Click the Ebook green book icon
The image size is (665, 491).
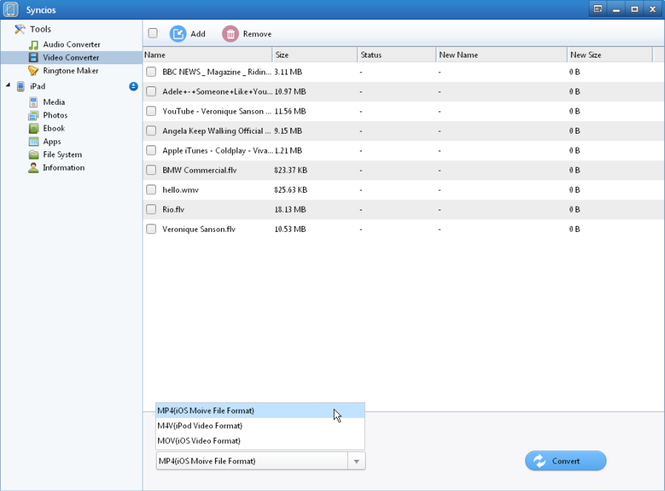tap(34, 128)
